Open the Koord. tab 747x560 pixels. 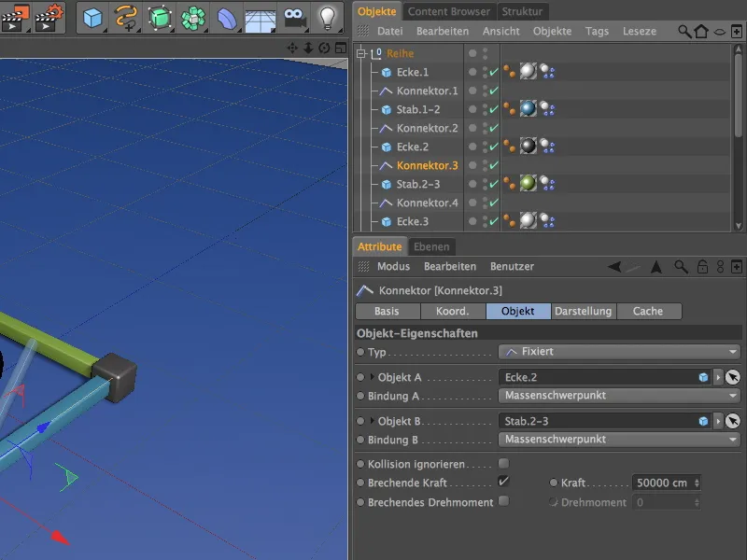[453, 311]
